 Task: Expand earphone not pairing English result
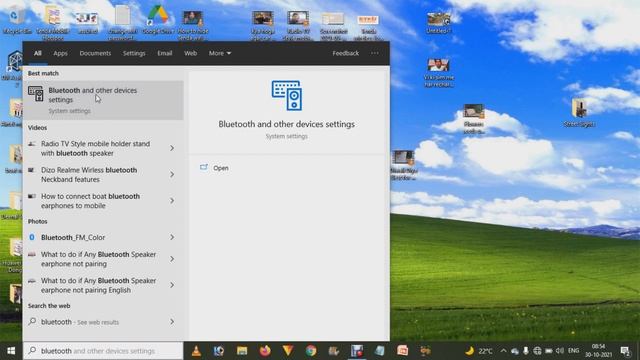(x=172, y=285)
